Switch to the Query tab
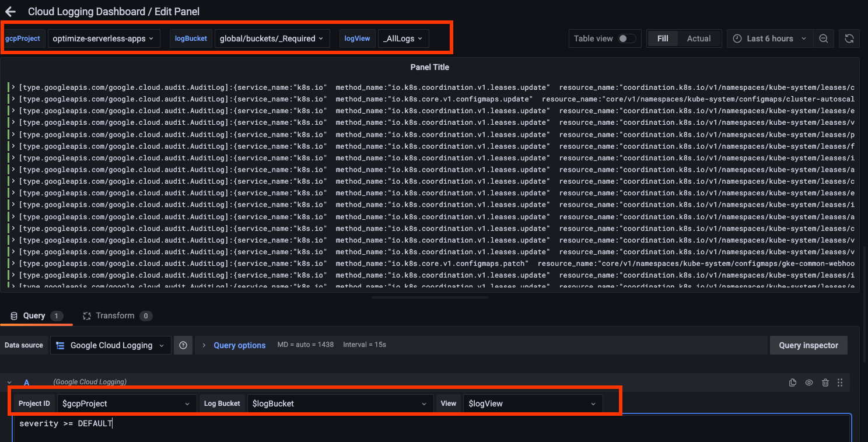The image size is (868, 442). [x=36, y=315]
